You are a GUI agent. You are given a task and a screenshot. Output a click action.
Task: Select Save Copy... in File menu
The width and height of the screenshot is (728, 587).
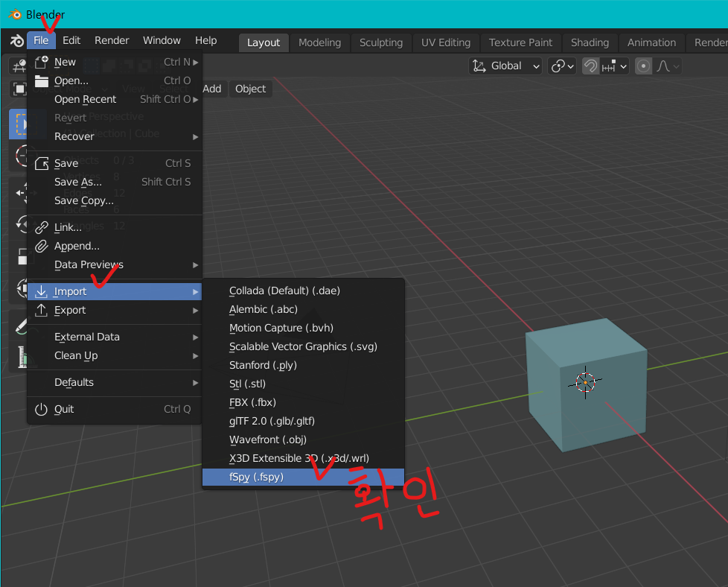coord(115,201)
